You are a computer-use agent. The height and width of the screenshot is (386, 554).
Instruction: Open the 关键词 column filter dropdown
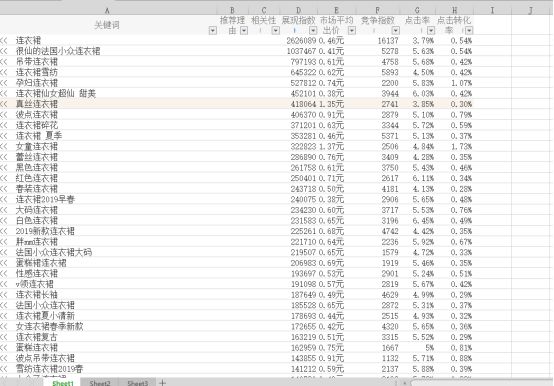point(212,31)
